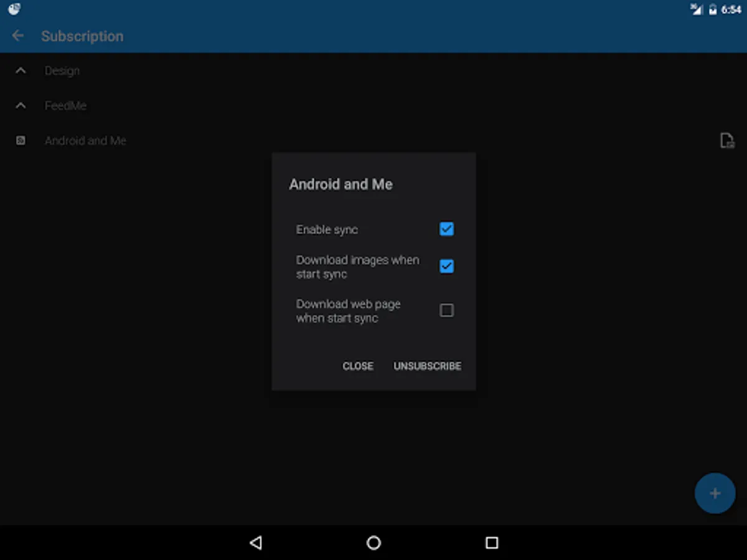
Task: Open the Android and Me feed icon
Action: [x=21, y=141]
